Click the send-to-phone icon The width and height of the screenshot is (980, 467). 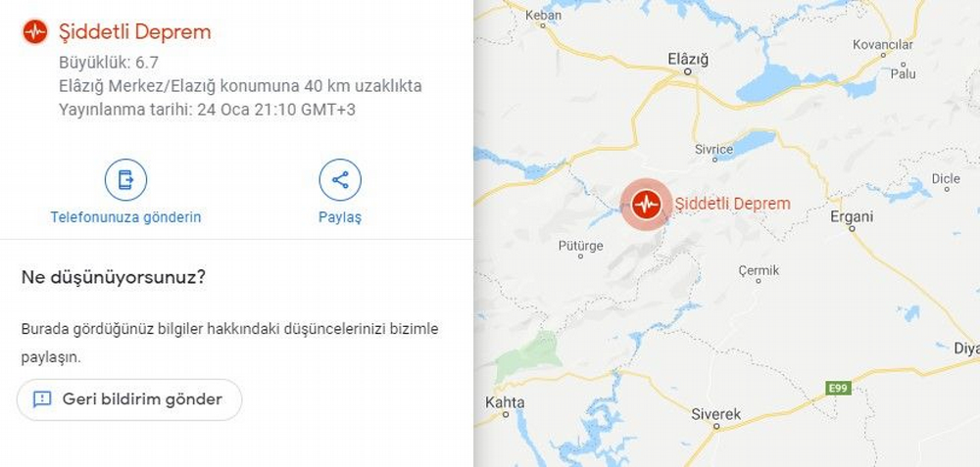click(x=125, y=180)
